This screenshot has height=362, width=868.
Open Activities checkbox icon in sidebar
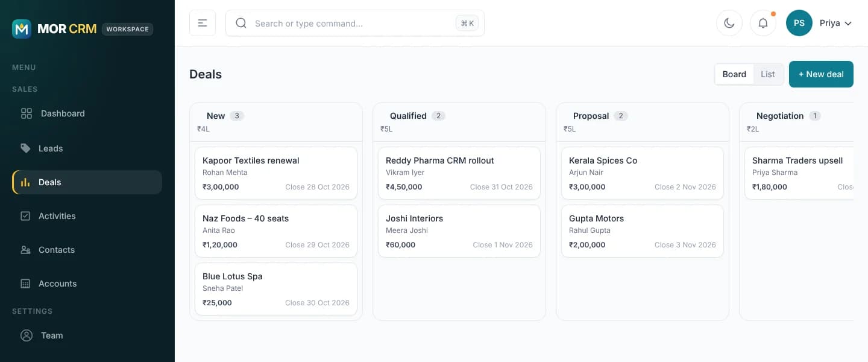pyautogui.click(x=25, y=216)
